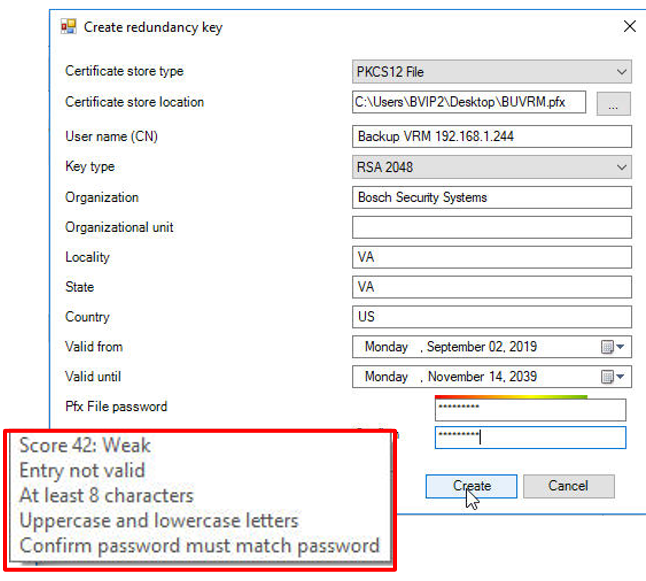
Task: Click the Certificate store type label
Action: (x=124, y=71)
